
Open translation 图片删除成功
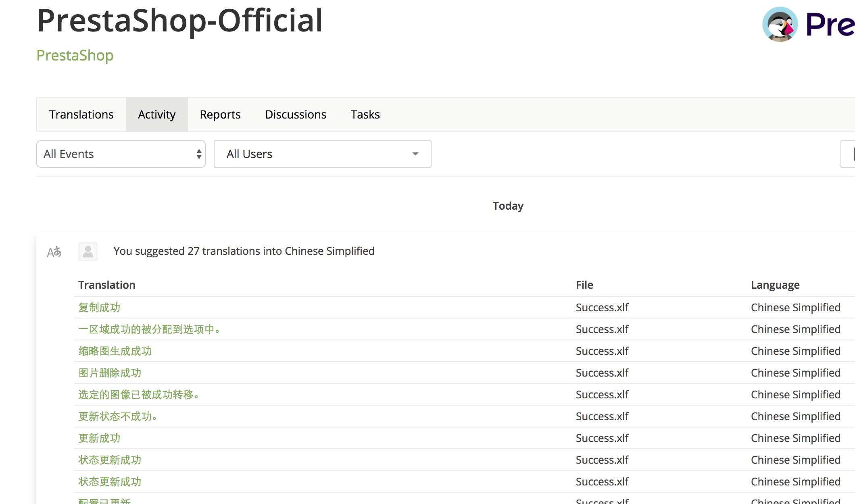(110, 373)
